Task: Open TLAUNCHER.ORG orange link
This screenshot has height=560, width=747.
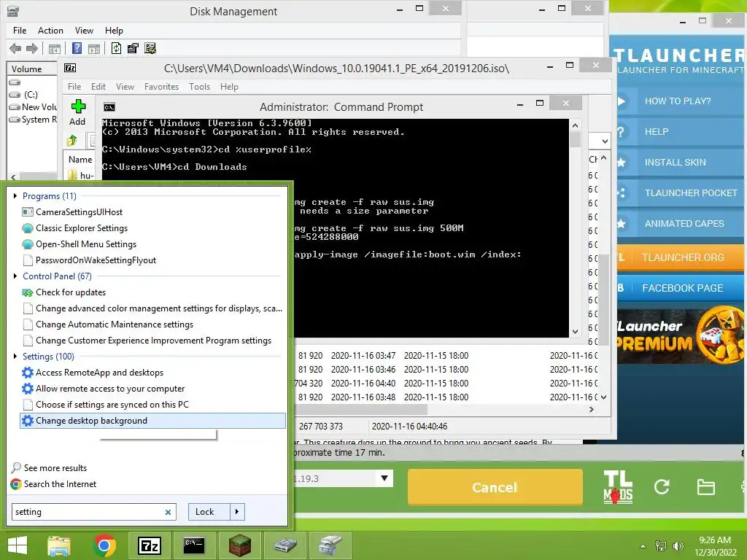Action: point(682,257)
